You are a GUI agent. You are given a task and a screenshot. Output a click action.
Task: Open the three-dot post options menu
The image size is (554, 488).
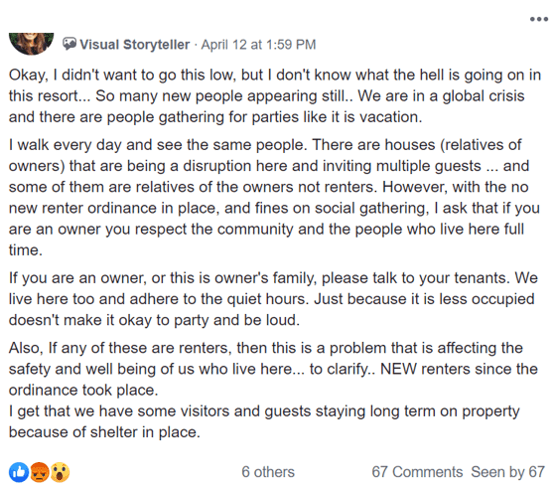[539, 19]
